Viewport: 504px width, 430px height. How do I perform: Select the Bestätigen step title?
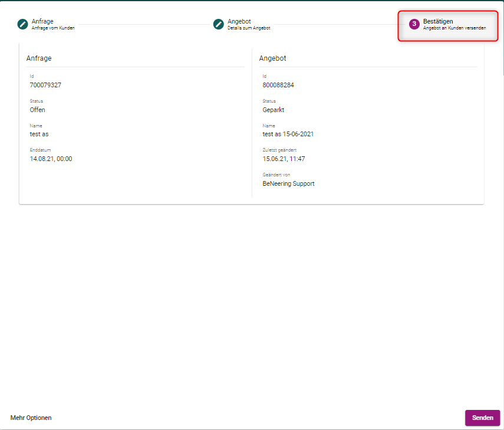(438, 21)
